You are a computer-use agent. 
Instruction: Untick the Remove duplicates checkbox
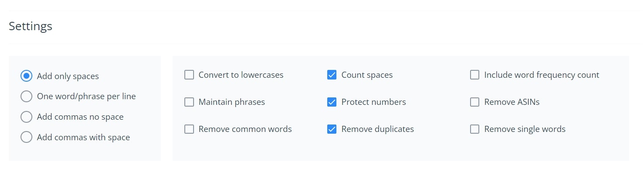click(332, 129)
